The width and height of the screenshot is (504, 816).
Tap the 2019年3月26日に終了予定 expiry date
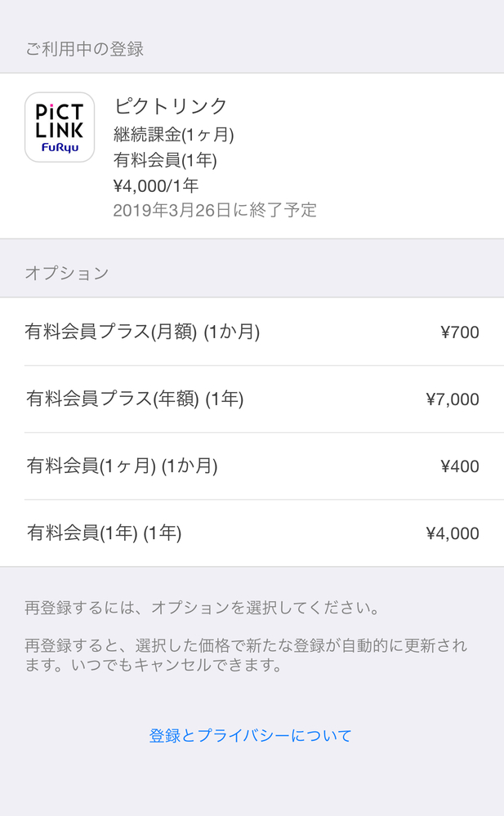click(214, 210)
